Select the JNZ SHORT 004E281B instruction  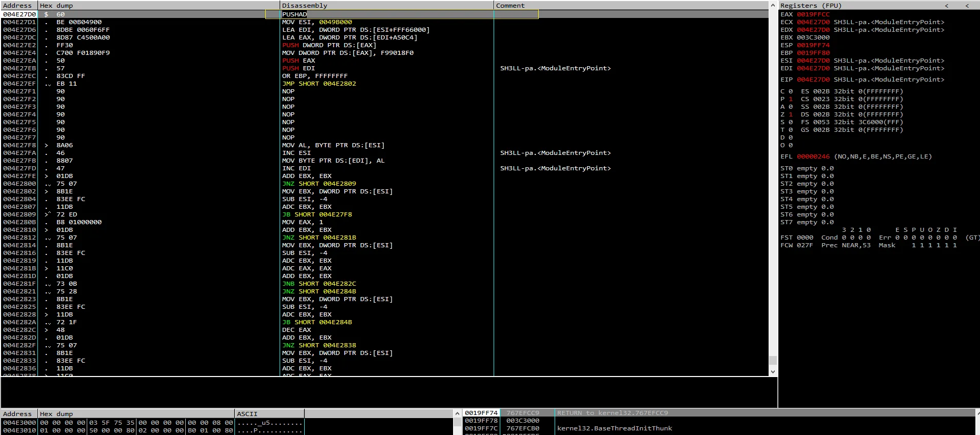point(319,238)
